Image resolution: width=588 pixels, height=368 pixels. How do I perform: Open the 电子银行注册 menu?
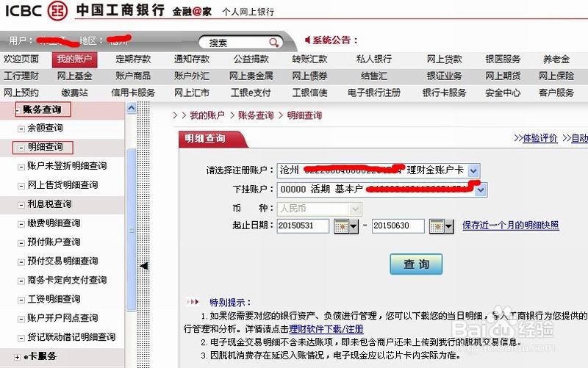click(x=374, y=93)
